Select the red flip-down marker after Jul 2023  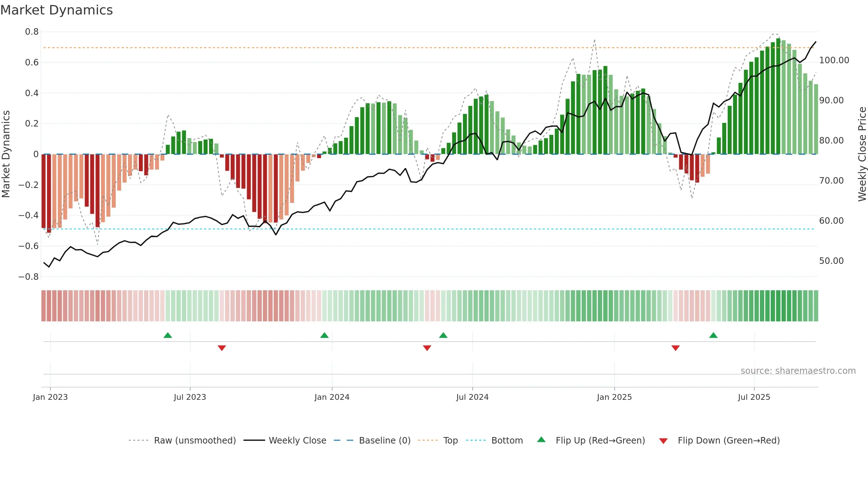point(222,348)
